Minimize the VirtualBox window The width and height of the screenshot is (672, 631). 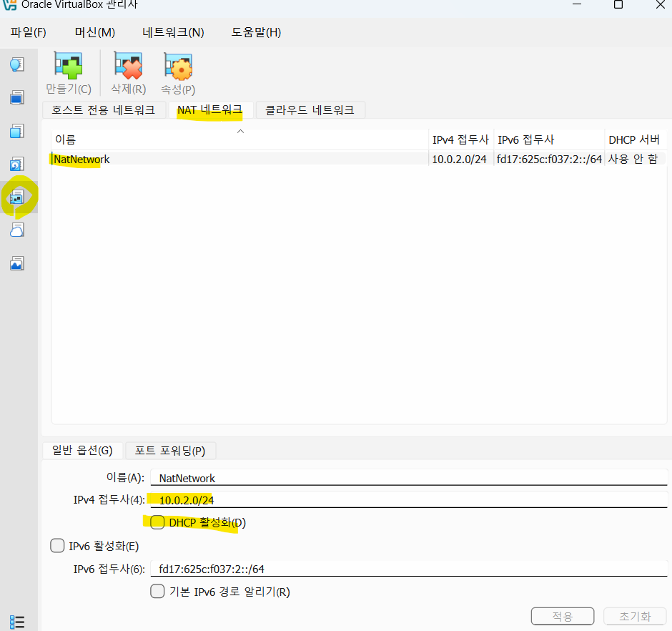pos(578,5)
